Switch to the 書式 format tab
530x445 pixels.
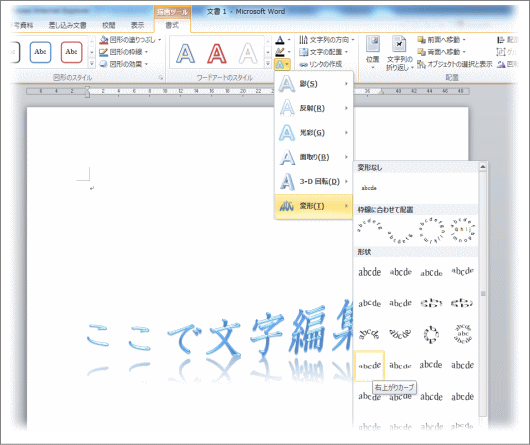pos(172,25)
